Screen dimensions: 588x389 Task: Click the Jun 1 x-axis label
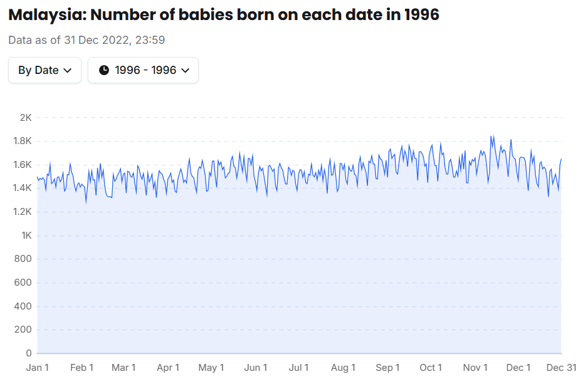(256, 368)
